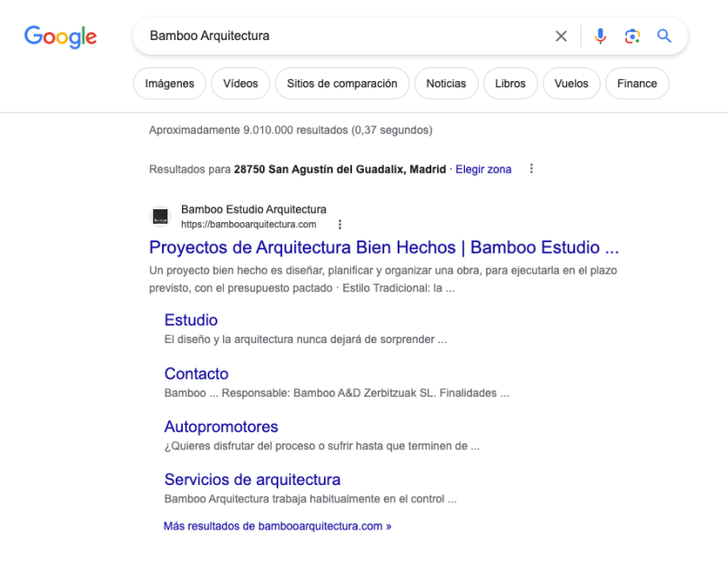Click the Bamboo Arquitectura trabaja habitualmente snippet
Viewport: 728px width, 566px height.
(310, 500)
